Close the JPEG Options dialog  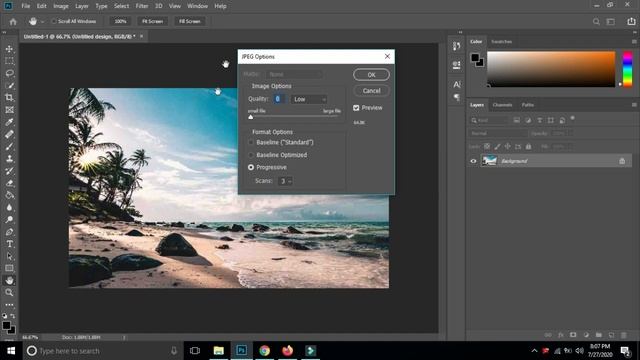pos(387,56)
